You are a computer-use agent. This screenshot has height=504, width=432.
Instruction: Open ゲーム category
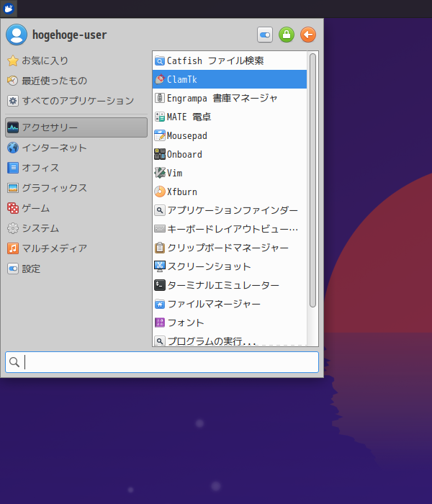76,208
